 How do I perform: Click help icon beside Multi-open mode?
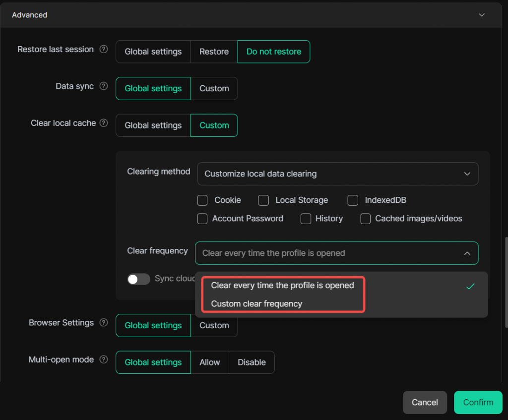[x=104, y=360]
